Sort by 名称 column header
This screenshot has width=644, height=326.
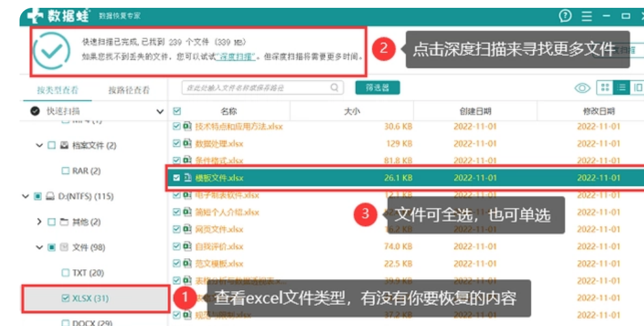click(229, 111)
